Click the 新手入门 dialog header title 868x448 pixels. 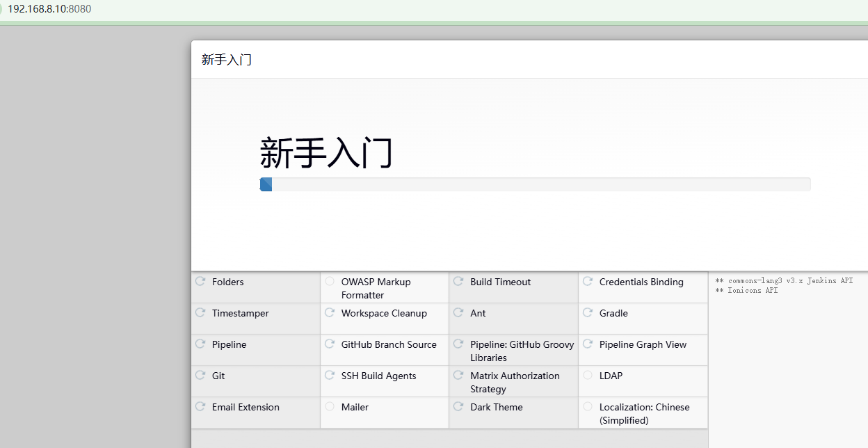point(226,60)
